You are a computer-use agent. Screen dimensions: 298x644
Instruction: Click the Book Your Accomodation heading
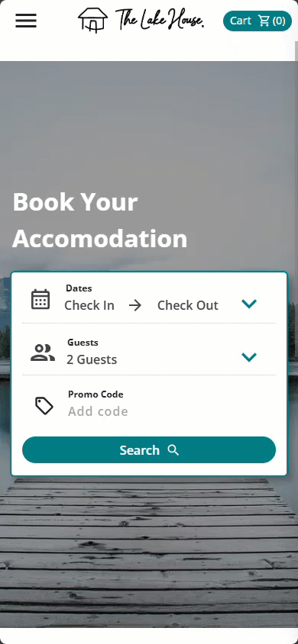pos(100,221)
